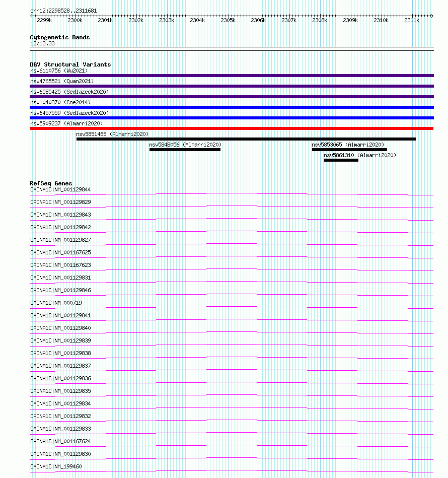Open transcript CACNA1C|NM_001129834
This screenshot has height=478, width=448.
point(60,403)
